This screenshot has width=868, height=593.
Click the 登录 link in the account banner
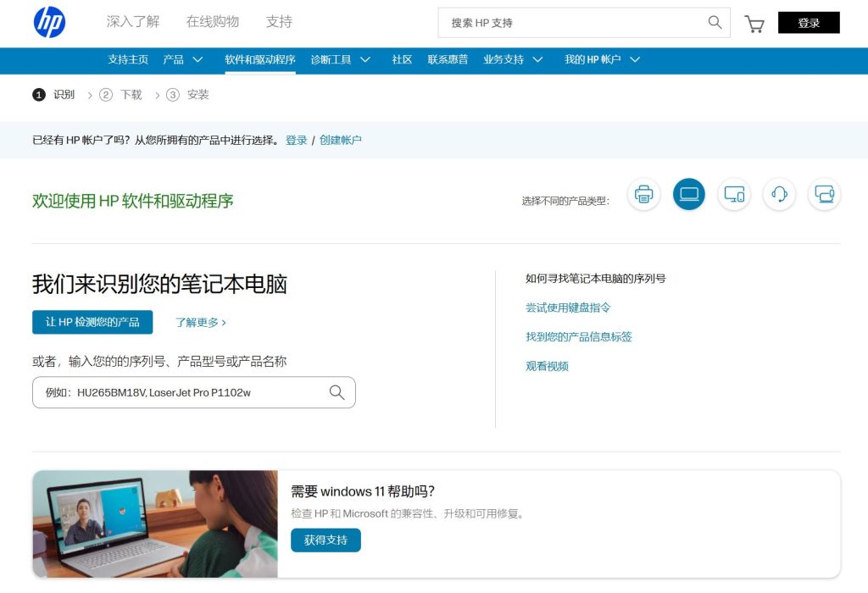pos(296,140)
